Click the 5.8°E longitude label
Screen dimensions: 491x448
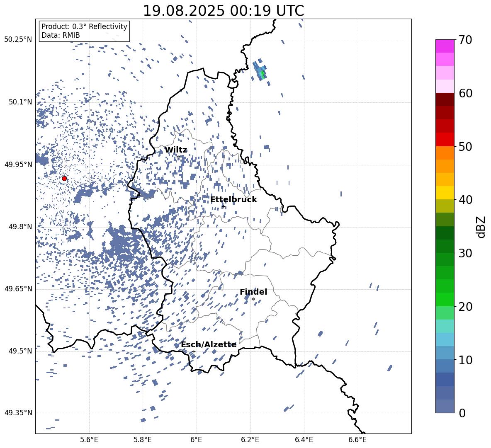pos(143,440)
